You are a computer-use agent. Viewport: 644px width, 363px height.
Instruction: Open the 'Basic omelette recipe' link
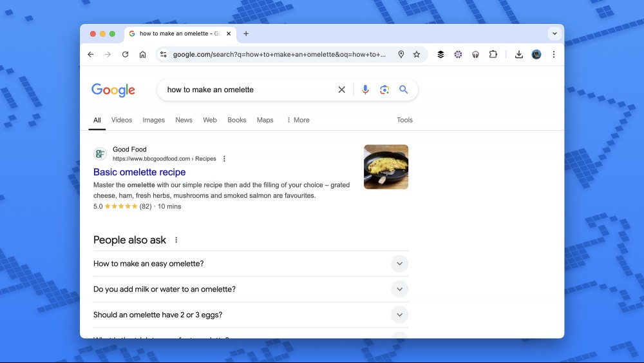[x=139, y=172]
